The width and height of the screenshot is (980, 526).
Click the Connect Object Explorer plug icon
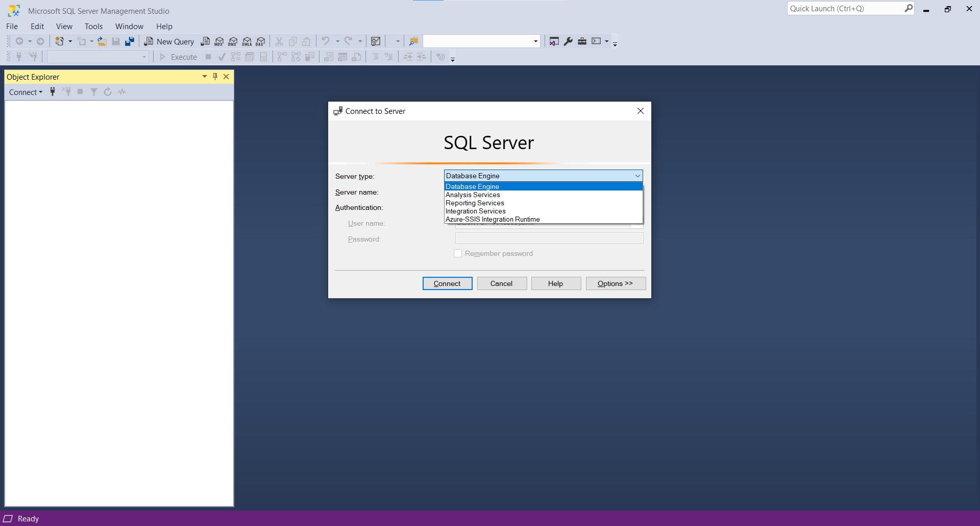coord(53,92)
